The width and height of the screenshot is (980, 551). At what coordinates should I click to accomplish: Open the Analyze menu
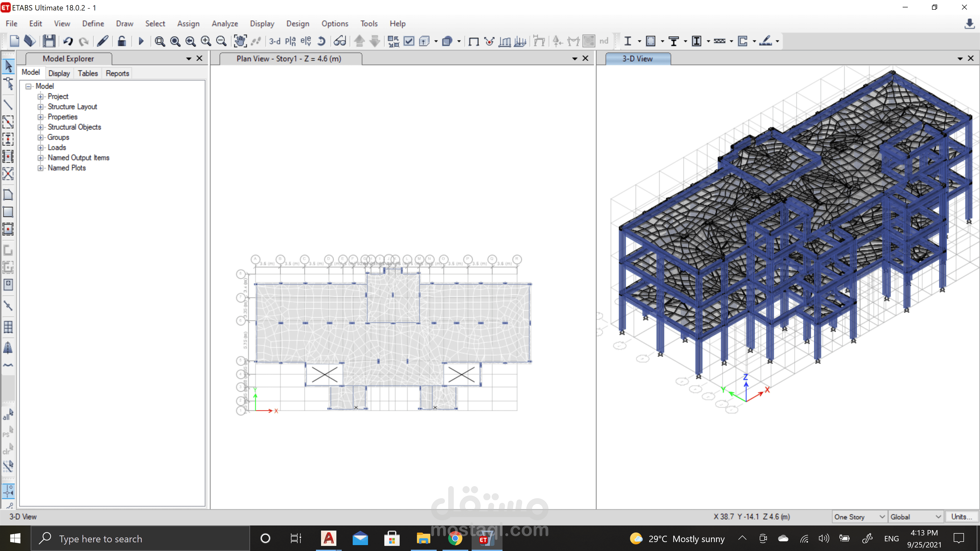225,23
